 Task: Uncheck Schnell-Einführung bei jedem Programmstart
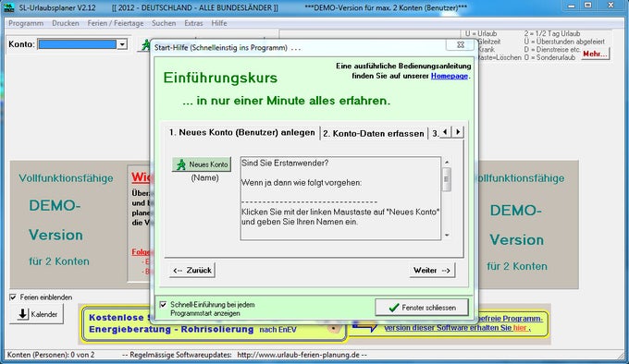tap(164, 305)
